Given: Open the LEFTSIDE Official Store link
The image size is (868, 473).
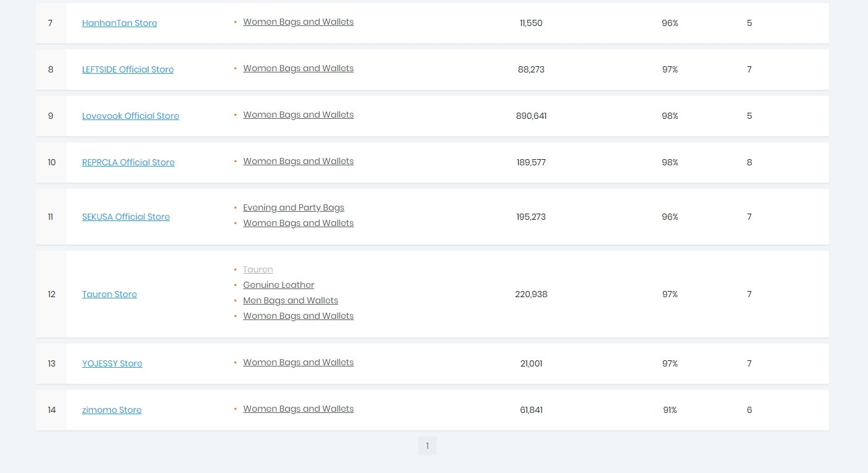Looking at the screenshot, I should 128,69.
